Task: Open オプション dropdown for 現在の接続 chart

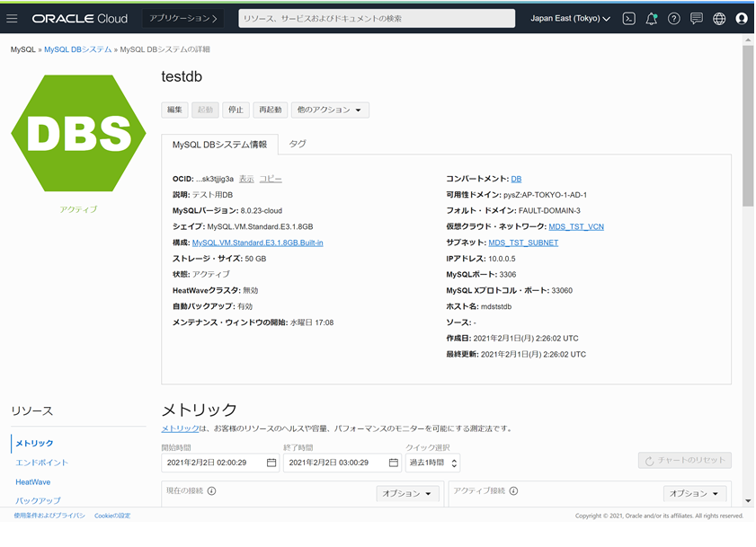Action: [x=407, y=493]
